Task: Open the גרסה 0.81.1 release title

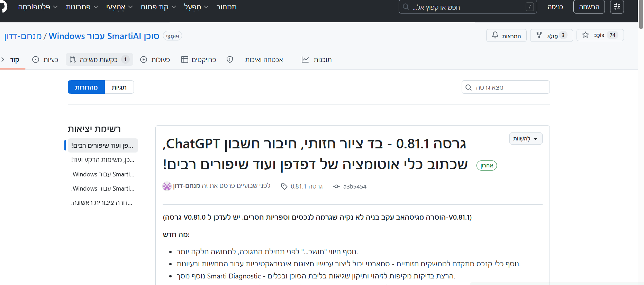Action: [315, 154]
